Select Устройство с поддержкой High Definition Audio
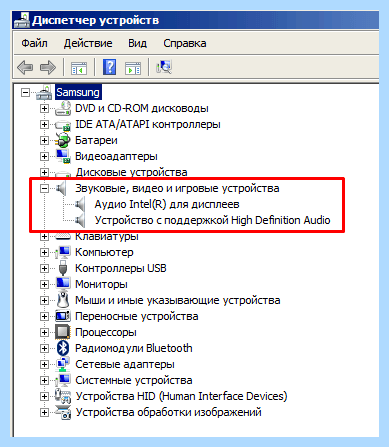The image size is (389, 447). pyautogui.click(x=213, y=220)
